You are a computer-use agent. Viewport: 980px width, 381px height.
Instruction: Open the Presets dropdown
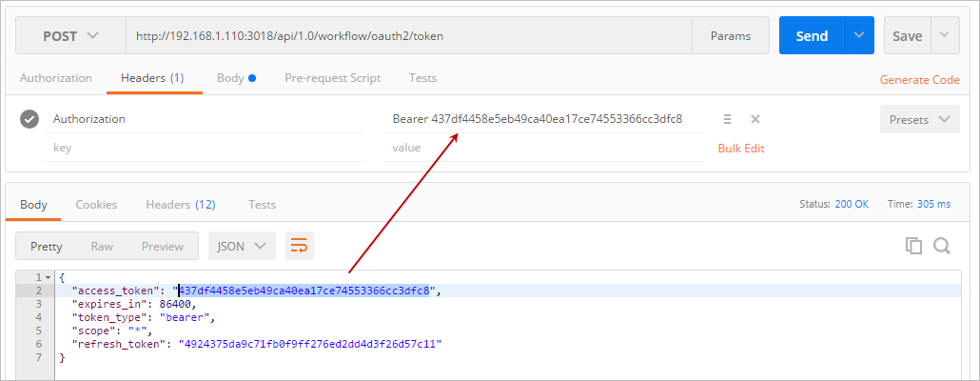[919, 120]
